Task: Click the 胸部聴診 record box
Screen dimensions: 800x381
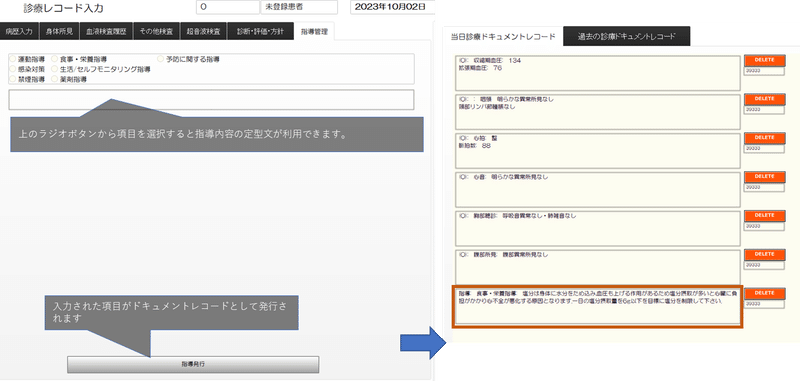Action: 598,228
